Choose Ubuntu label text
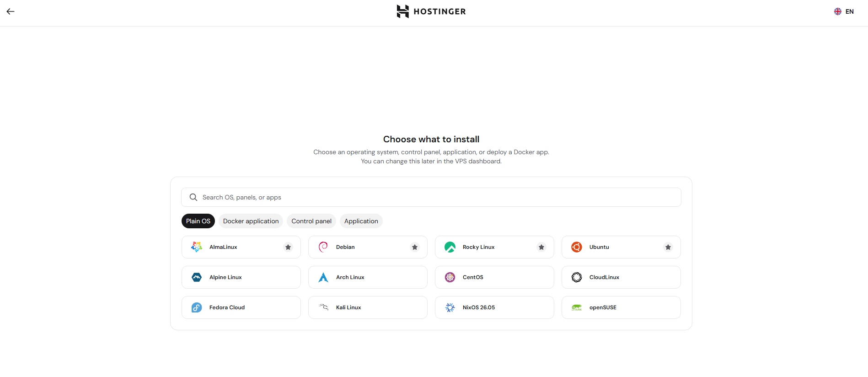This screenshot has width=868, height=377. coord(599,247)
